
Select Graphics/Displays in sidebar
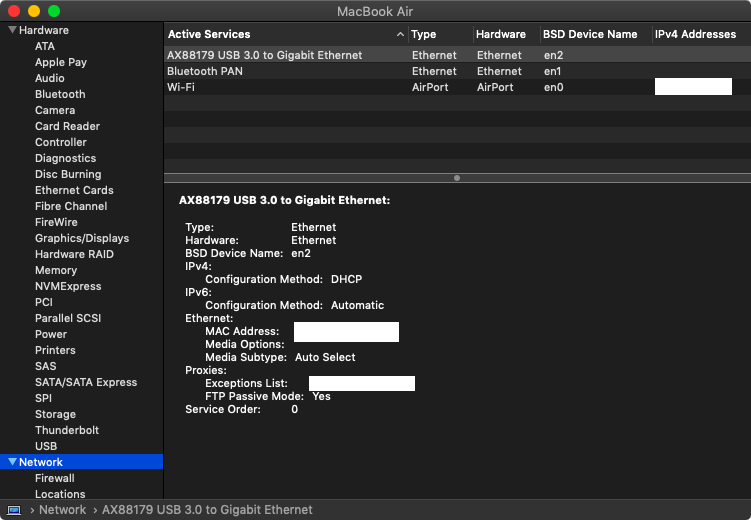[82, 238]
